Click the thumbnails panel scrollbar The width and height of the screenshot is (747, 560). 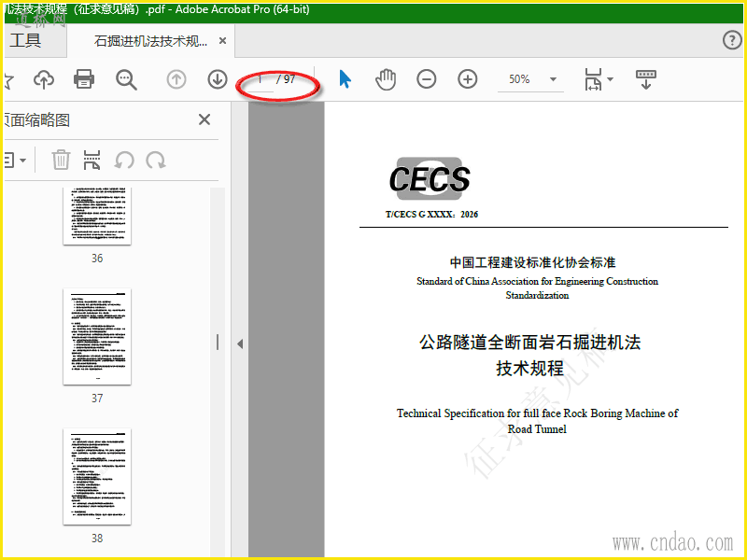218,371
